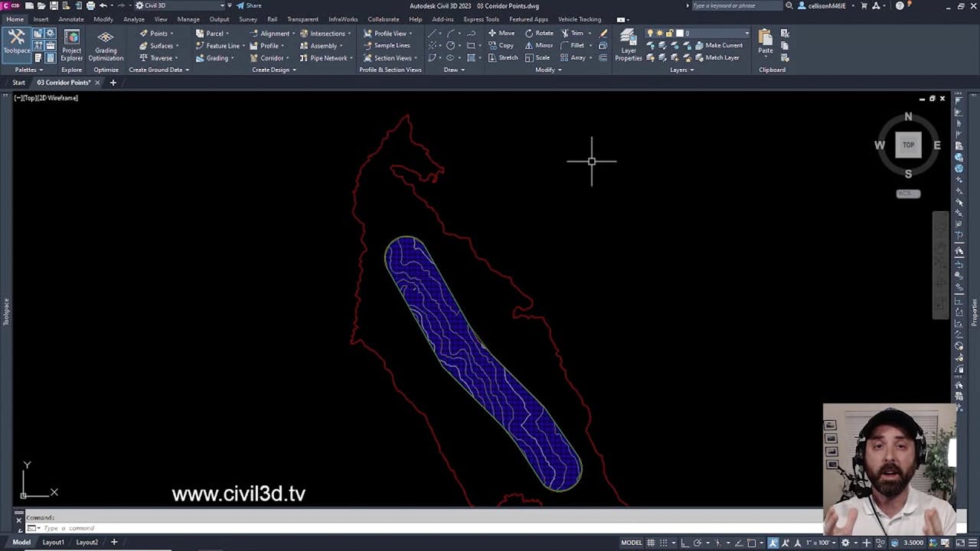Open Layer Properties manager

(x=628, y=42)
